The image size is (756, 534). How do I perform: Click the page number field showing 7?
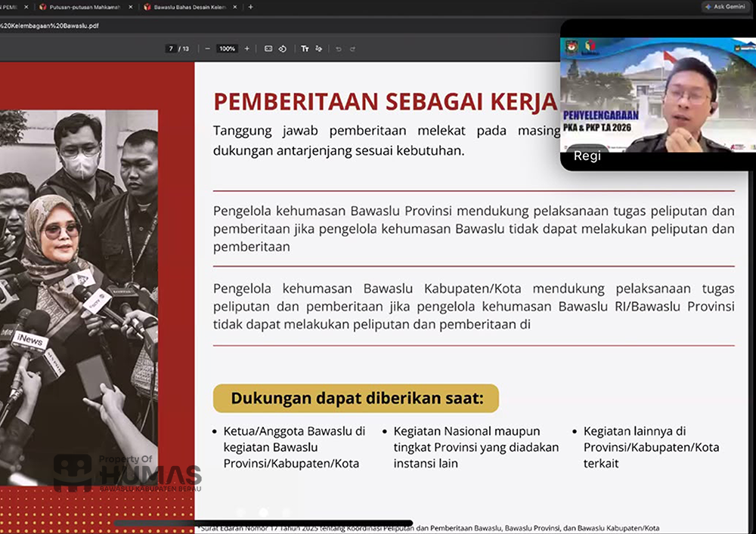point(171,48)
